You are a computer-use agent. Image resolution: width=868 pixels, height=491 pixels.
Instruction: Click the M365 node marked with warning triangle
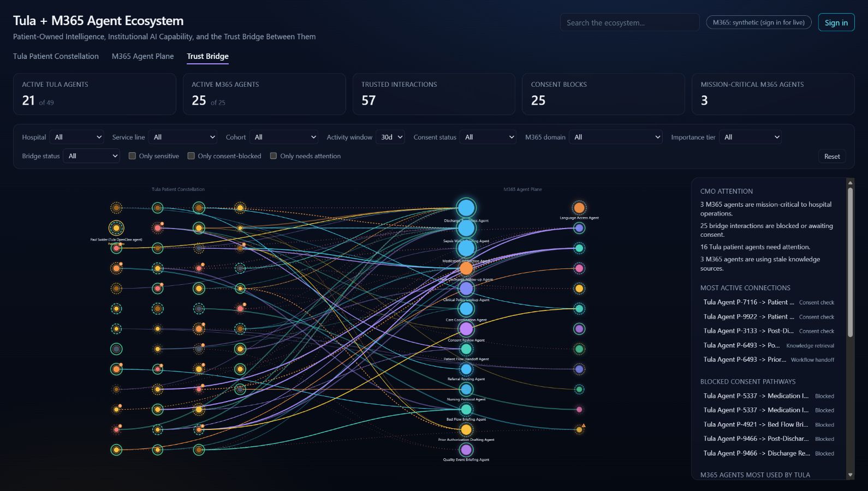579,430
